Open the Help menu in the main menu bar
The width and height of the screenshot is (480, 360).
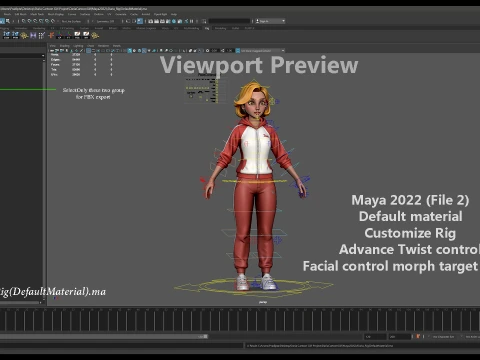(x=174, y=14)
